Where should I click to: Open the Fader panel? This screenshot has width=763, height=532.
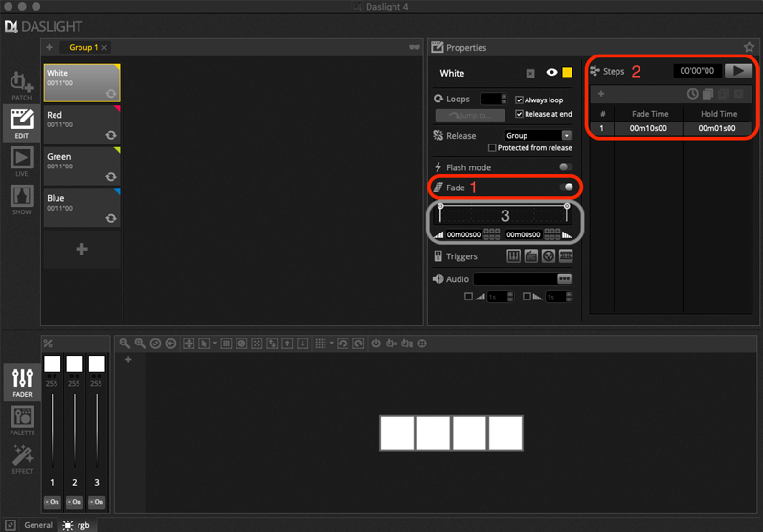coord(22,382)
